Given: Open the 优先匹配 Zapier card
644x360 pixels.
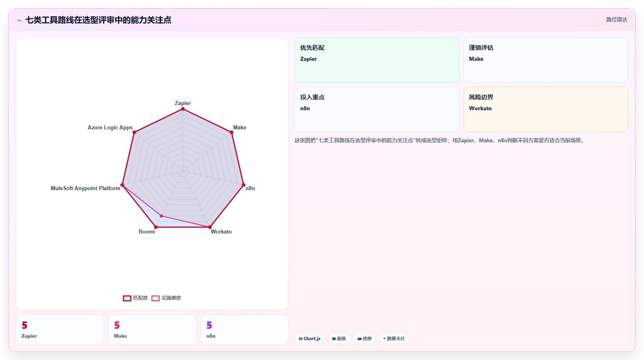Looking at the screenshot, I should [377, 60].
